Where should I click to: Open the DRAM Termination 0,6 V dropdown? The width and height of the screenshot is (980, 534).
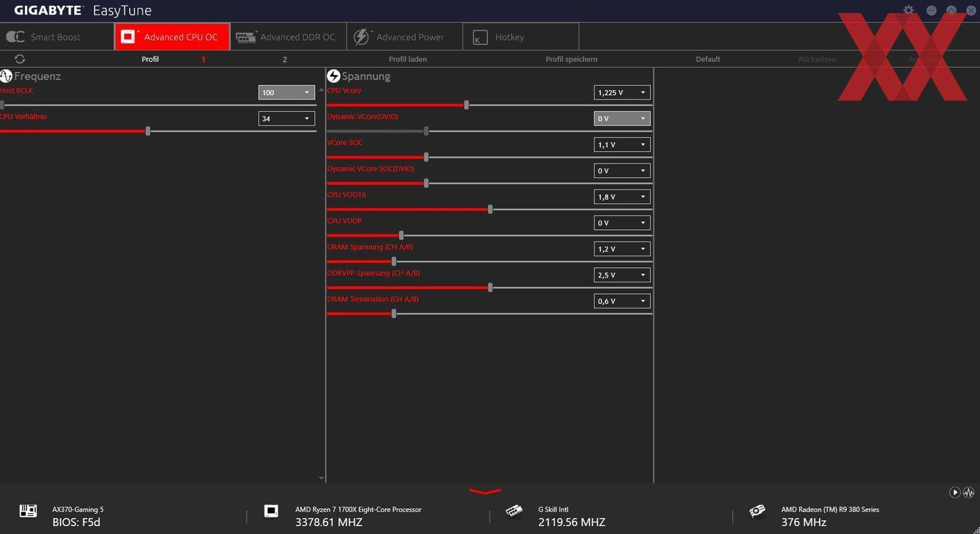(622, 301)
